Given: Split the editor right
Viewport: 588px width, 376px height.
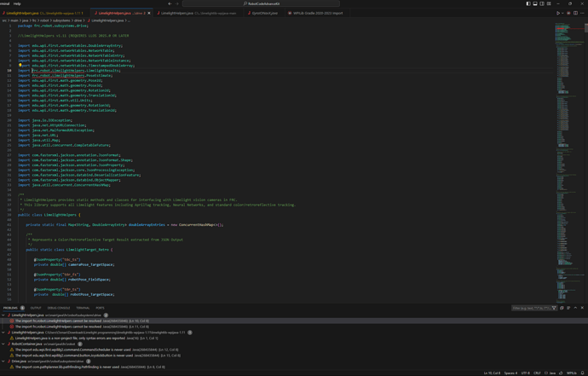Looking at the screenshot, I should pos(575,13).
